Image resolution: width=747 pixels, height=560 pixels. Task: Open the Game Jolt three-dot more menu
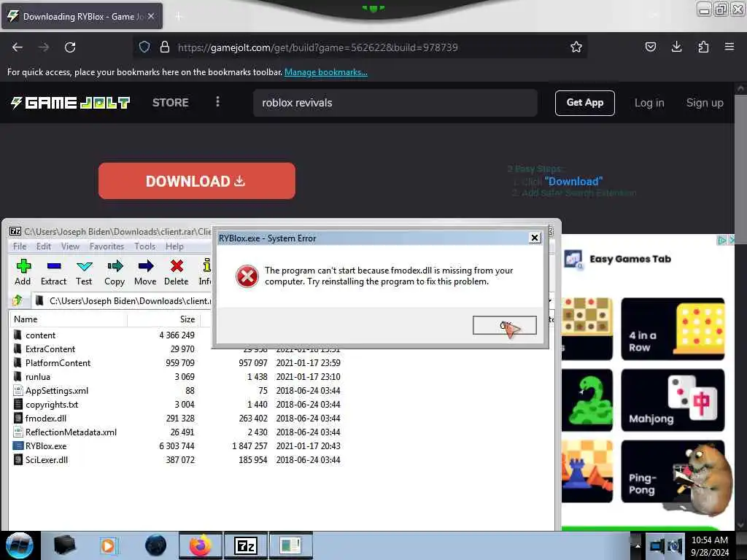pyautogui.click(x=217, y=102)
